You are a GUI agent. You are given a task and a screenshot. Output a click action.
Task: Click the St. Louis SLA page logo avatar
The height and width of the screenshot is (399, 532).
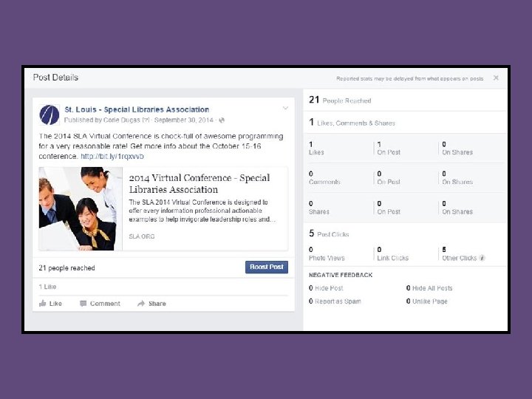point(50,115)
